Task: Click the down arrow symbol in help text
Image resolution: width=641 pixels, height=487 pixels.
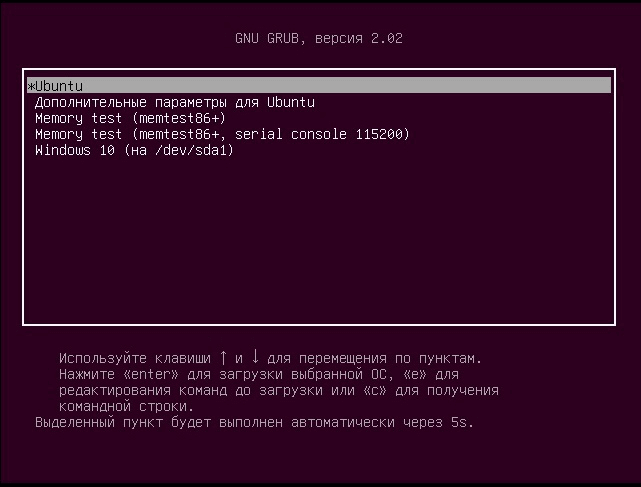Action: [255, 357]
